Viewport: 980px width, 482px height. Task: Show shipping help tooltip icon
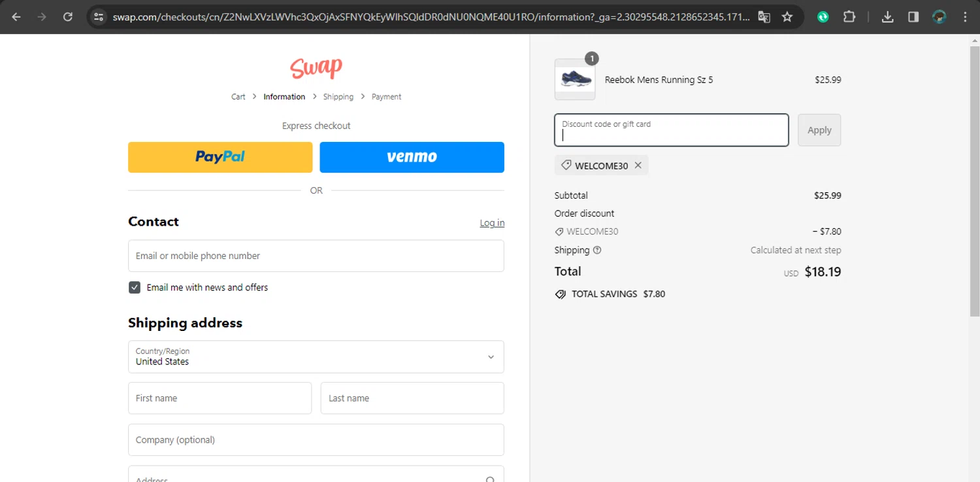(x=597, y=250)
